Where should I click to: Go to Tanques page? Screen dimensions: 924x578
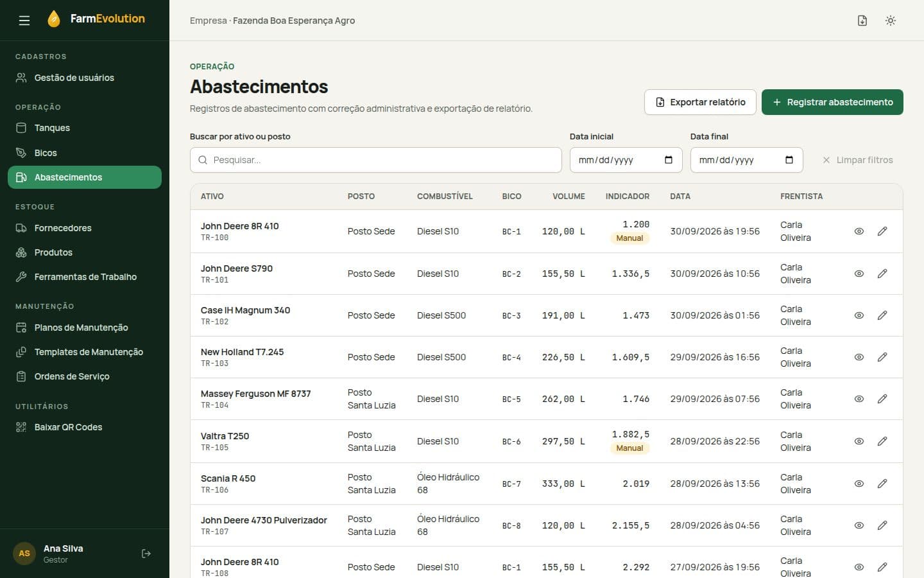[x=85, y=128]
